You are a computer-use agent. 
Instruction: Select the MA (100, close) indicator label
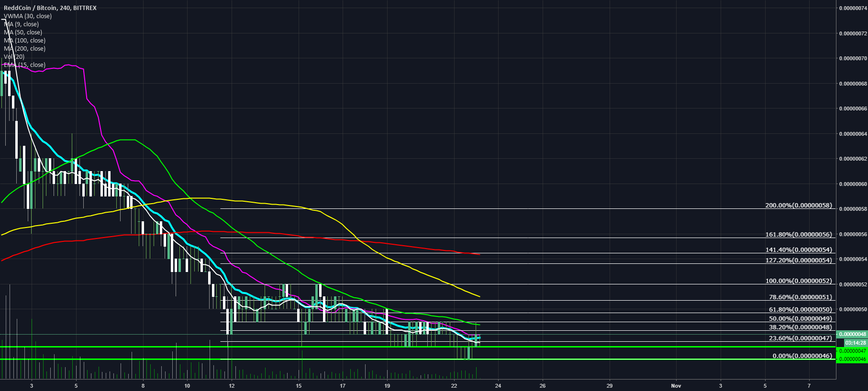25,41
